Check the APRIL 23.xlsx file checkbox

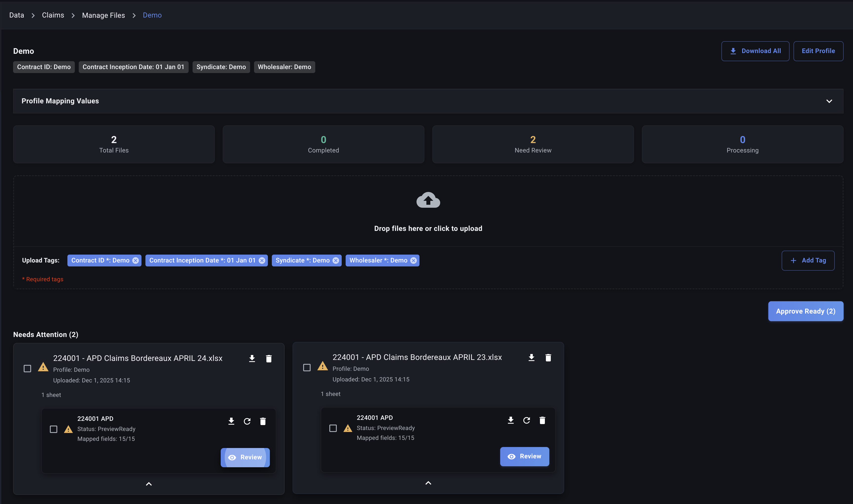click(x=307, y=368)
